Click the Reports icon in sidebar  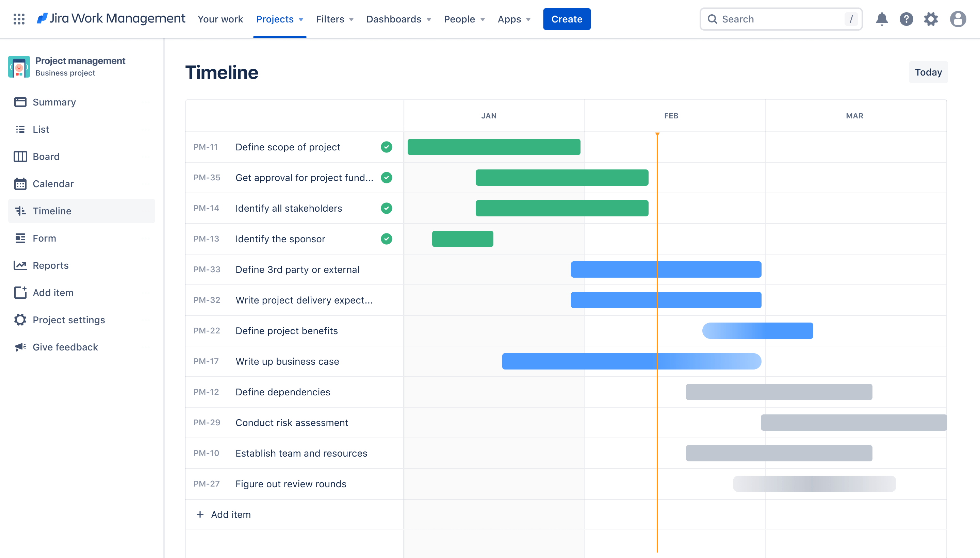(20, 265)
